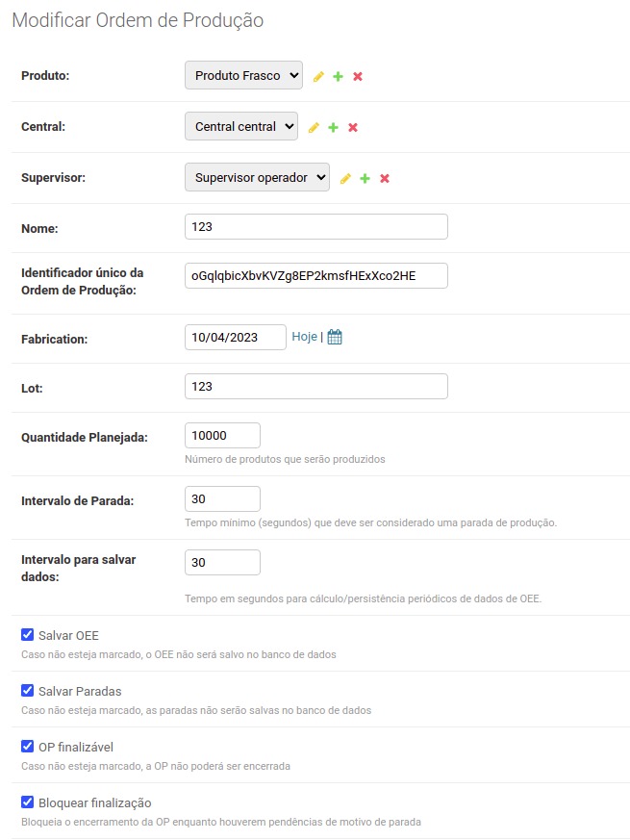Delete the Central using the red X icon
Screen dimensions: 630x840
coord(352,126)
